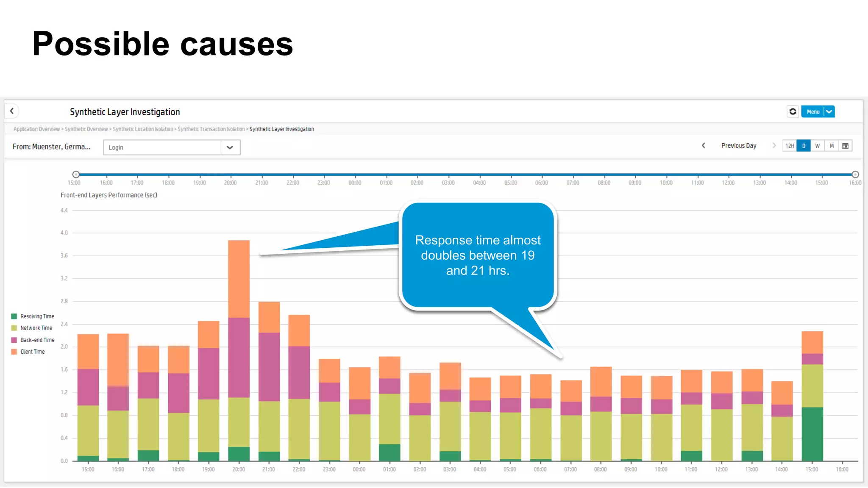
Task: Open the calendar date picker icon
Action: pyautogui.click(x=845, y=146)
